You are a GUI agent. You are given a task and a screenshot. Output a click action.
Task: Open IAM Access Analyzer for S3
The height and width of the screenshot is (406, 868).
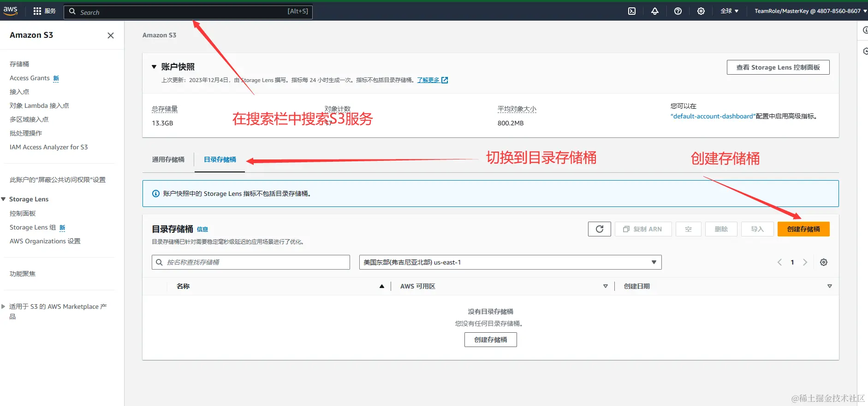point(49,147)
